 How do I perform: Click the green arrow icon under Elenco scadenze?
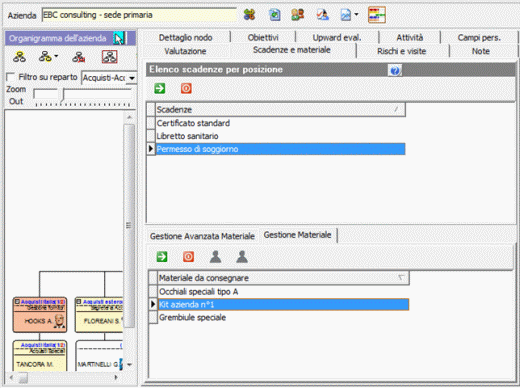click(160, 88)
